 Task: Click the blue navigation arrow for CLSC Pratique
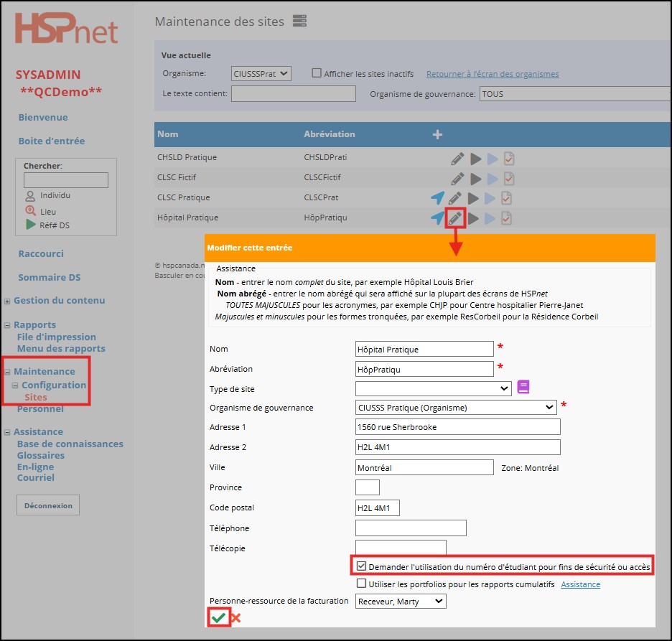[437, 198]
